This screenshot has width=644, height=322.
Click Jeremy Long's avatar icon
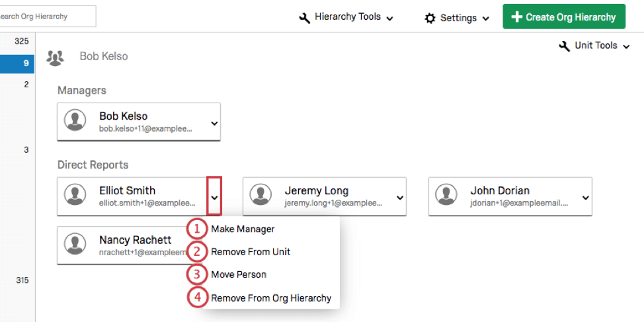click(261, 196)
